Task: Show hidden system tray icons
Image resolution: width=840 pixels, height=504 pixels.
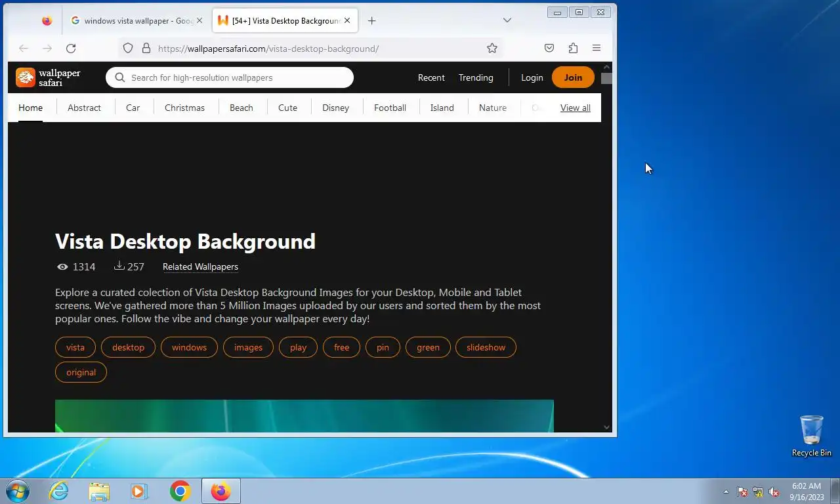Action: (726, 492)
